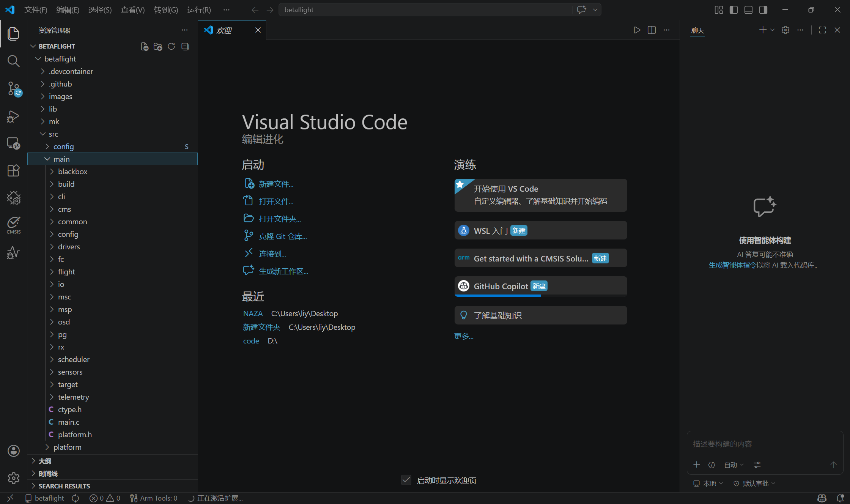This screenshot has height=504, width=850.
Task: Create a new file in BETAFLIGHT explorer
Action: 144,46
